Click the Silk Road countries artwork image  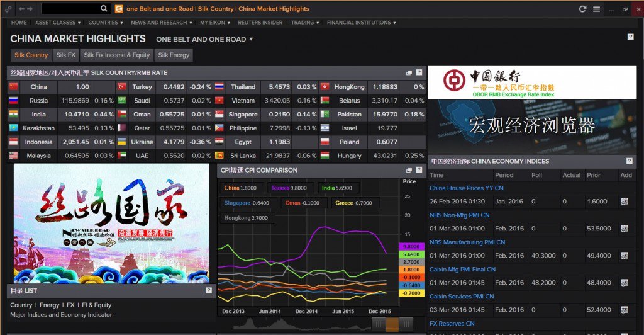(x=111, y=224)
